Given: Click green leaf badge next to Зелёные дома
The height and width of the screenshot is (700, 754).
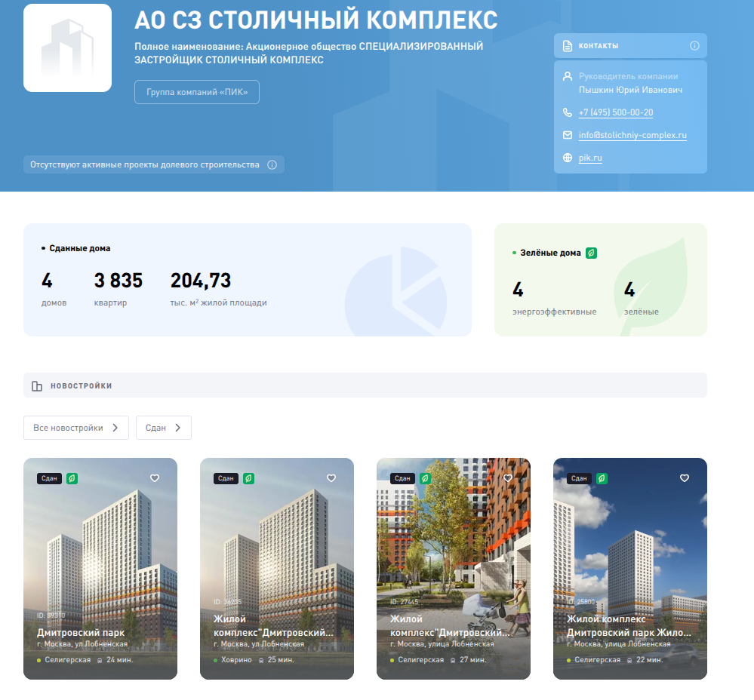Looking at the screenshot, I should (x=592, y=253).
